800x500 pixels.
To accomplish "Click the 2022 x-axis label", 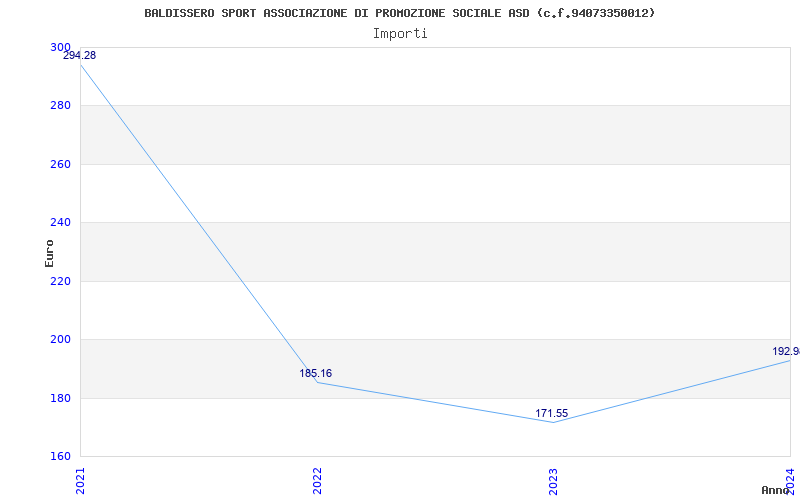I will [317, 481].
